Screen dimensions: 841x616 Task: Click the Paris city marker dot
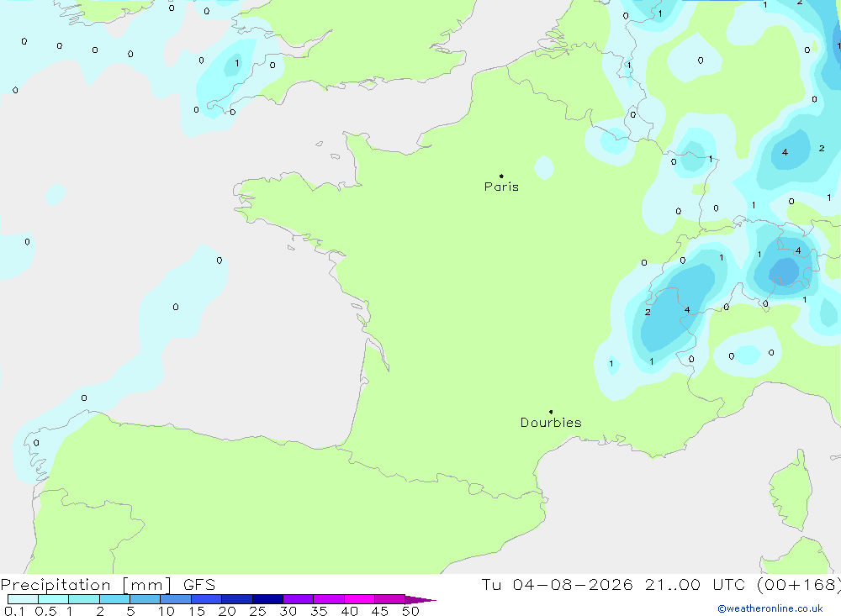501,176
